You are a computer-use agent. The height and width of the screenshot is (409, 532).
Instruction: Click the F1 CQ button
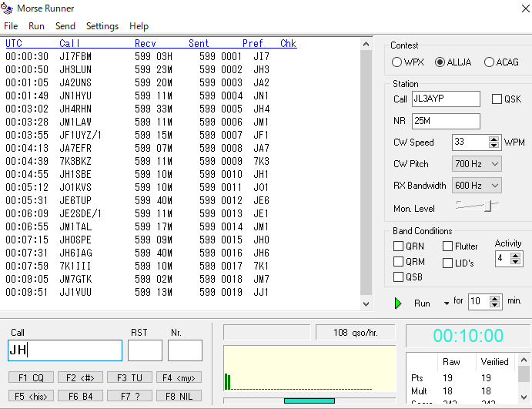[31, 377]
